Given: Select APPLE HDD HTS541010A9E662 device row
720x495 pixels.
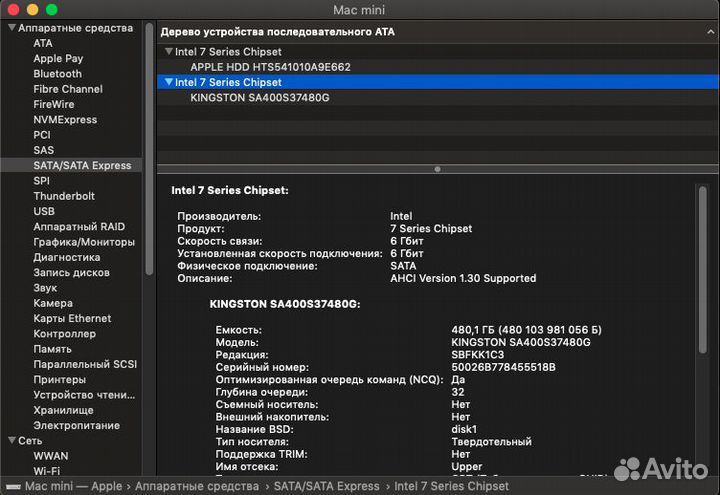Looking at the screenshot, I should point(438,67).
